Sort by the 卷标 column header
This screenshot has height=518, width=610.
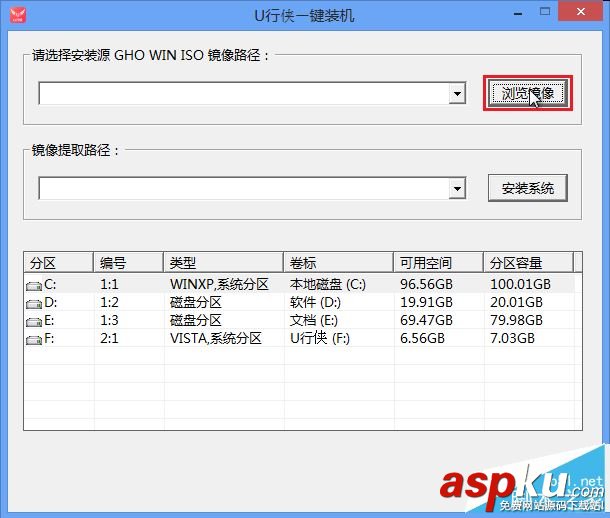338,263
